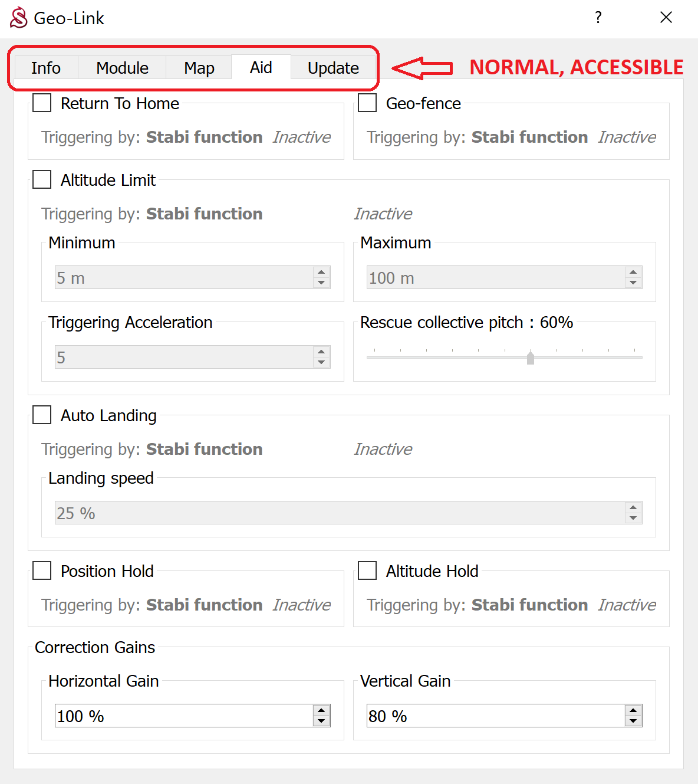Image resolution: width=698 pixels, height=784 pixels.
Task: Increase Horizontal Gain with up arrow
Action: tap(321, 710)
